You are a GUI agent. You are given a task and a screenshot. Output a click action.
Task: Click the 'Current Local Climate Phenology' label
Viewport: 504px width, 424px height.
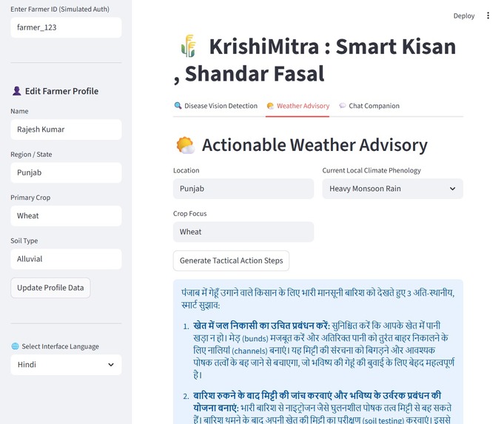point(372,170)
